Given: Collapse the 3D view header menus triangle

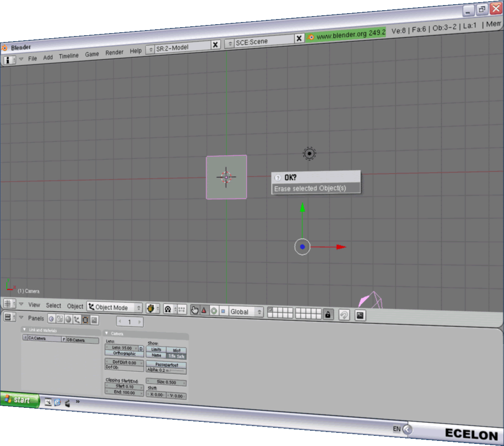Looking at the screenshot, I should (x=21, y=304).
